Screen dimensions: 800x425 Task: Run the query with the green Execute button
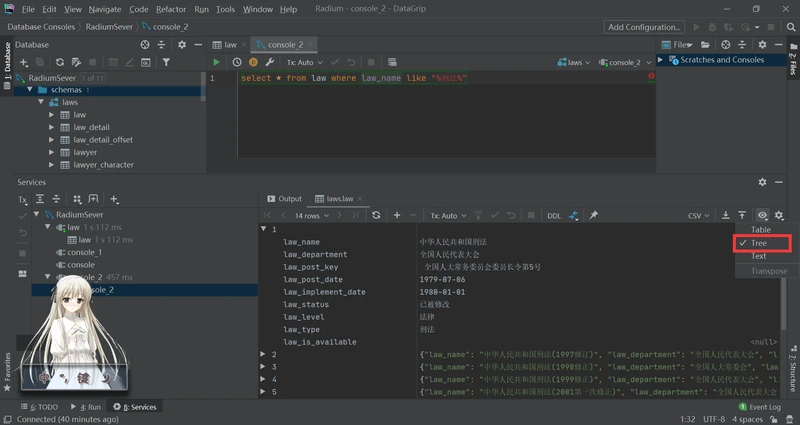point(216,62)
